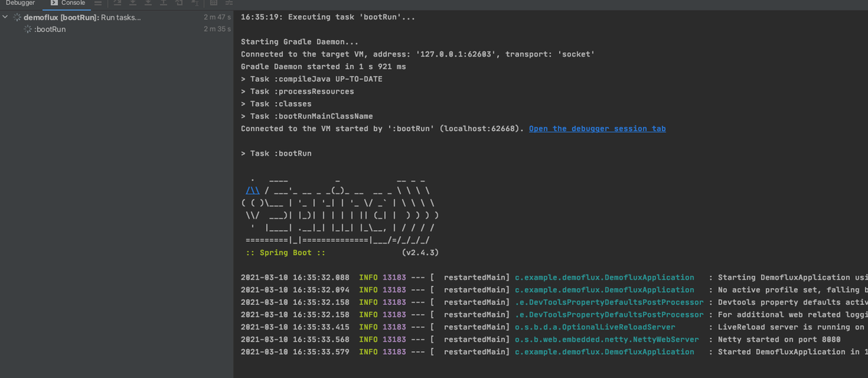Click the '16:35:32.088' log timestamp

321,277
